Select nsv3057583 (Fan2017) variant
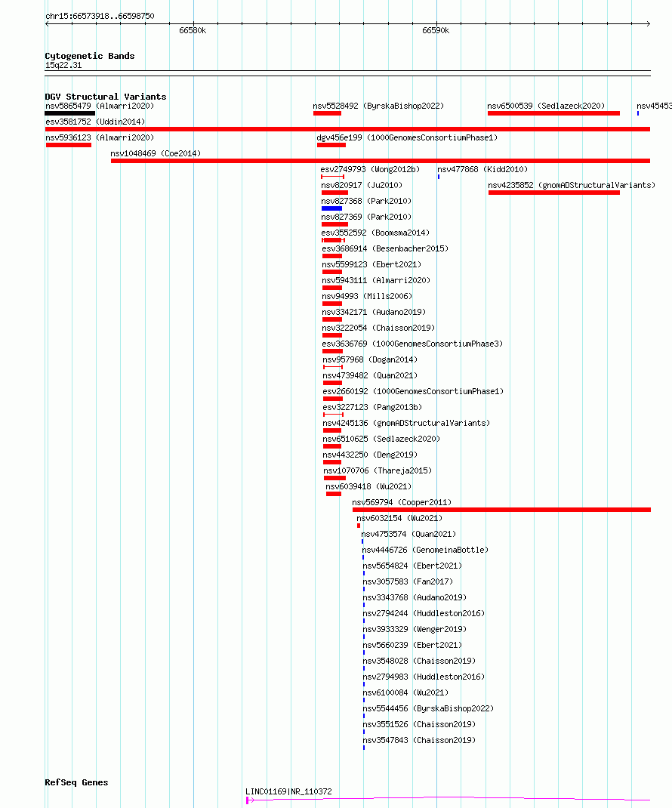Screen dimensions: 672x808 [x=408, y=581]
